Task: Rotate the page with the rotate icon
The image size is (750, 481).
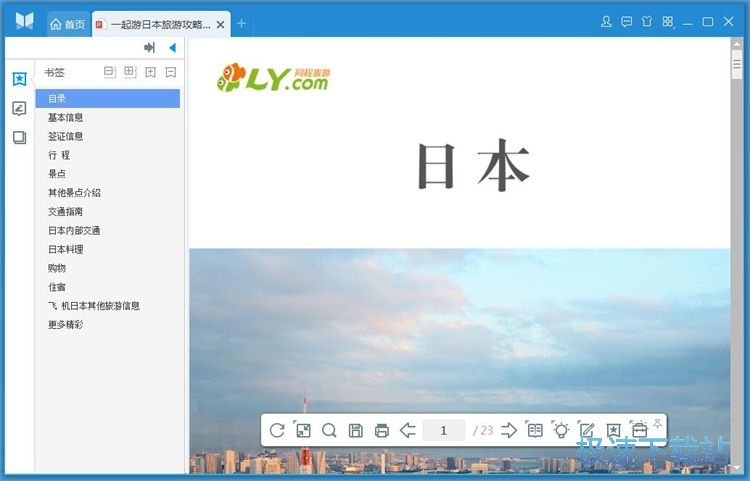Action: [x=277, y=430]
